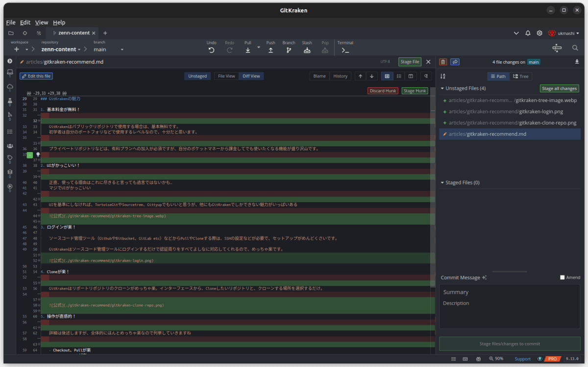Open the File menu
The height and width of the screenshot is (367, 588).
click(11, 22)
